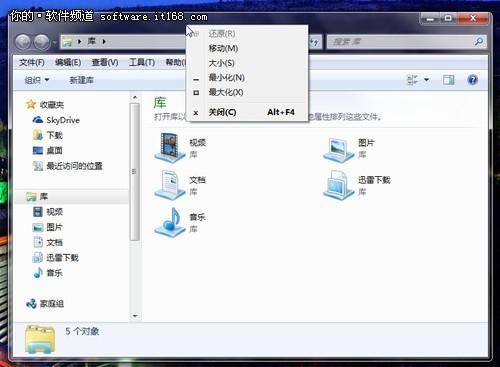Select 音乐 under 库 in sidebar
Viewport: 500px width, 367px height.
click(x=55, y=273)
